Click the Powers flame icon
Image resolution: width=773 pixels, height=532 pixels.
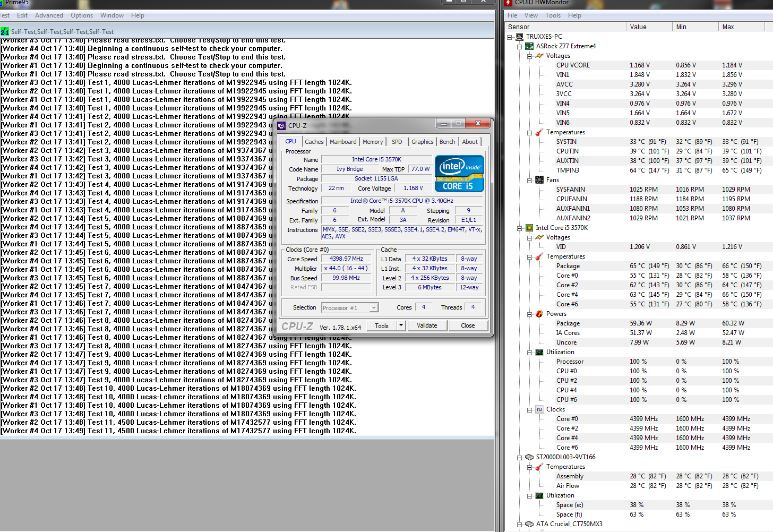539,314
